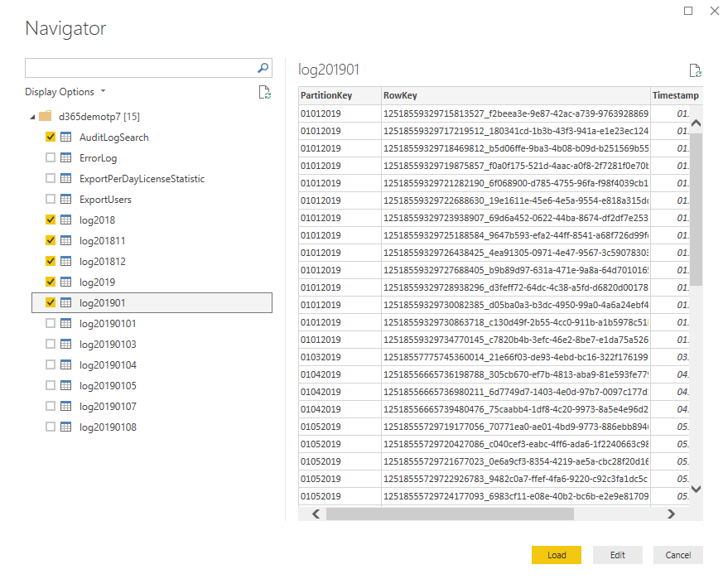Check the ExportPerDayLicenseStatistic checkbox
This screenshot has height=579, width=728.
point(51,178)
